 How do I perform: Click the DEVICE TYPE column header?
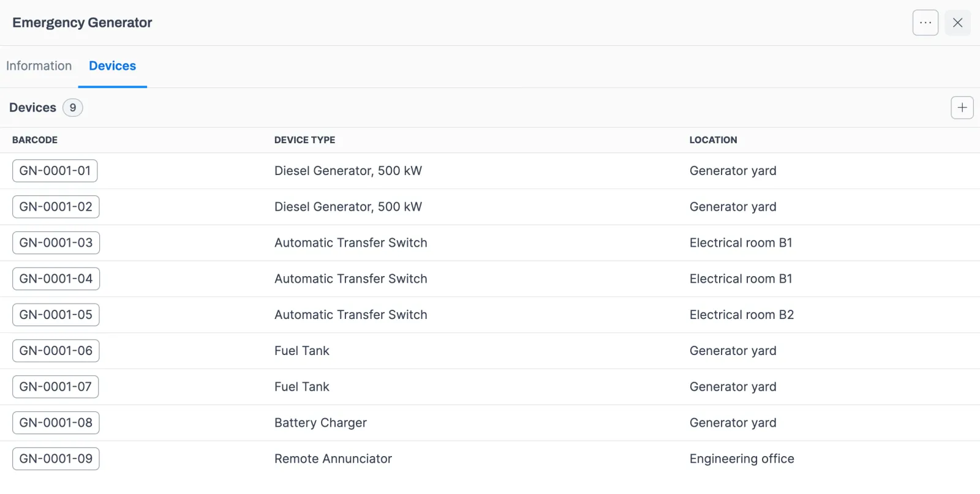[305, 140]
